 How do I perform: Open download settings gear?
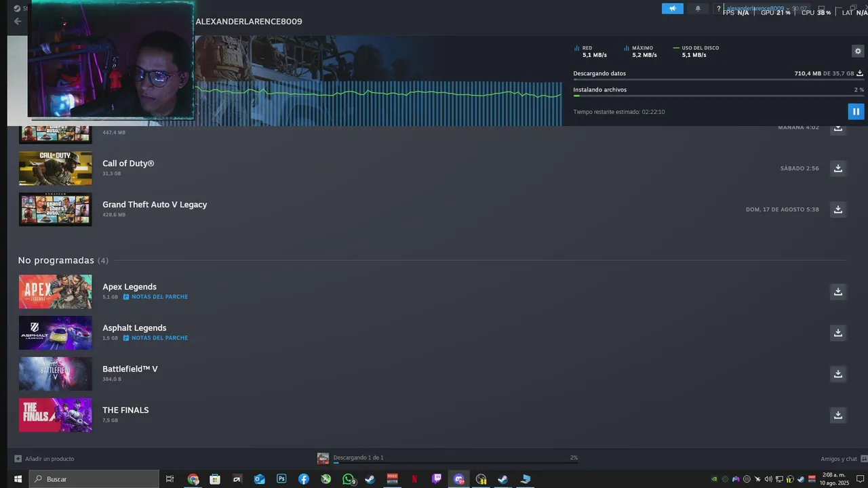click(858, 52)
